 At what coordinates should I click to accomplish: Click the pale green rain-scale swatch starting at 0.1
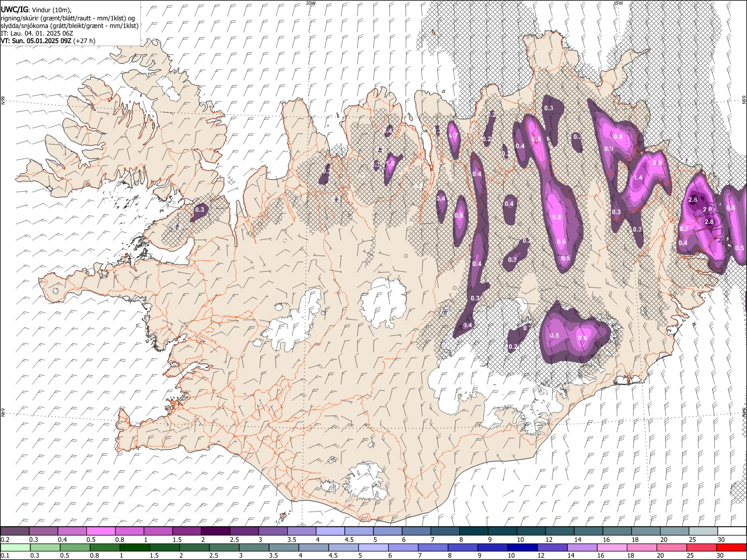tap(15, 548)
